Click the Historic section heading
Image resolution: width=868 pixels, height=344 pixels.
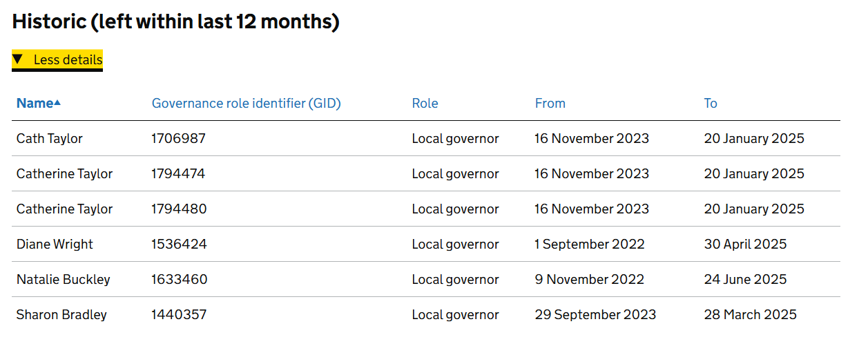[176, 21]
